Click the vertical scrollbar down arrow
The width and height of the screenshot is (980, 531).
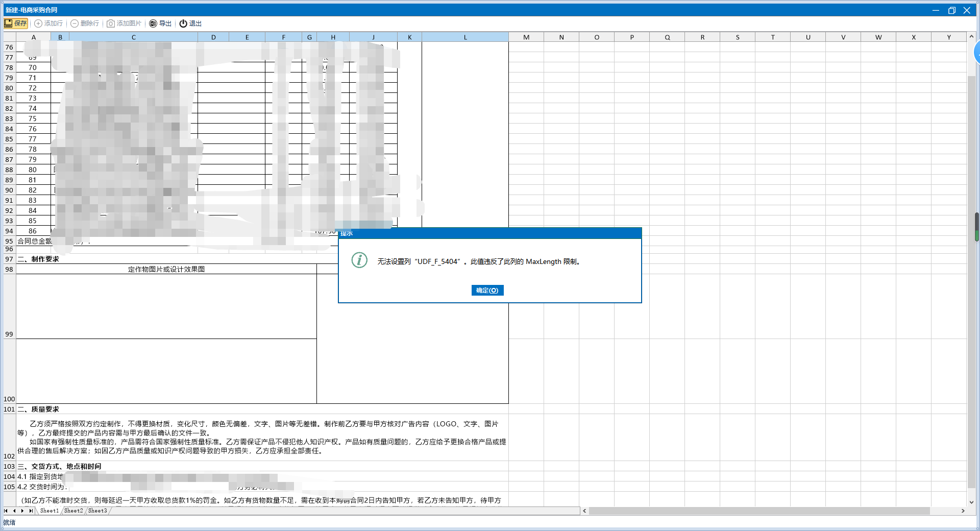point(971,502)
